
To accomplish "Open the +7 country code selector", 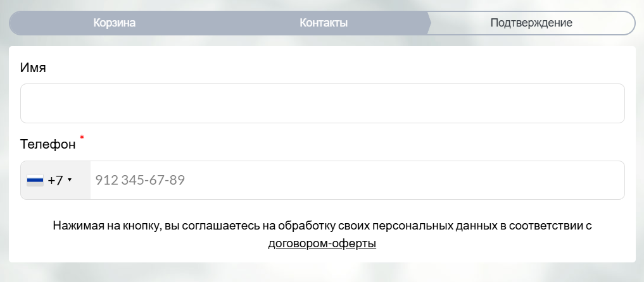I will (x=56, y=181).
